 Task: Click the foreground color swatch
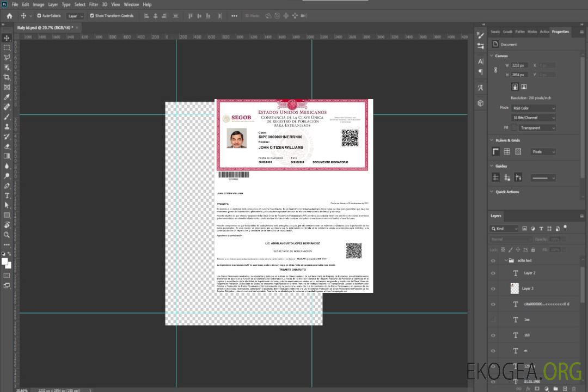tap(5, 262)
